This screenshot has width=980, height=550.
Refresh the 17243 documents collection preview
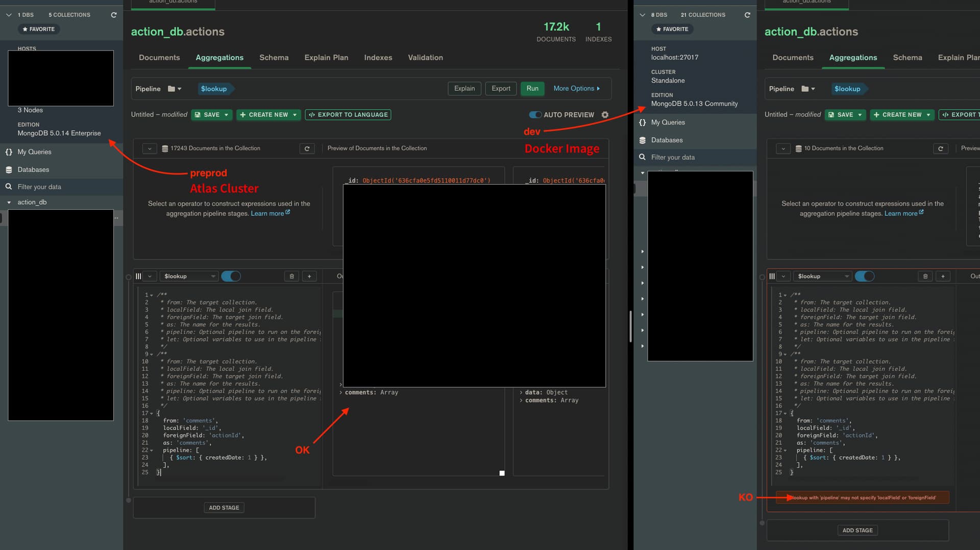[307, 148]
